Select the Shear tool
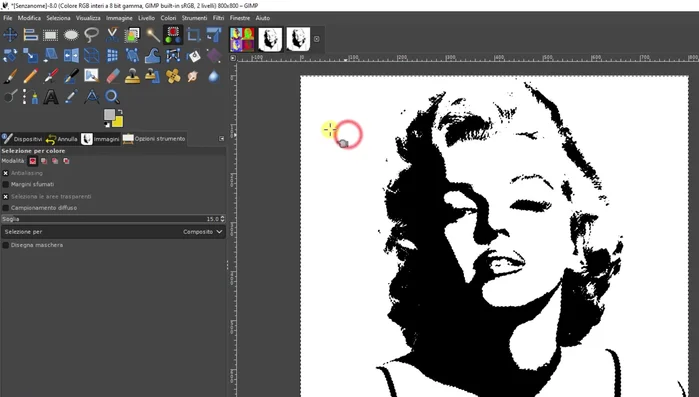The image size is (699, 397). (50, 56)
